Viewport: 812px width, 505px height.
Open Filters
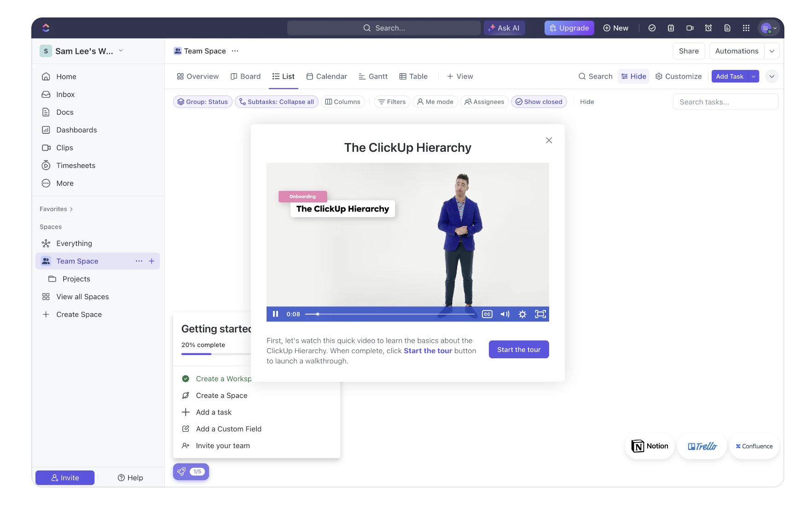pos(392,102)
